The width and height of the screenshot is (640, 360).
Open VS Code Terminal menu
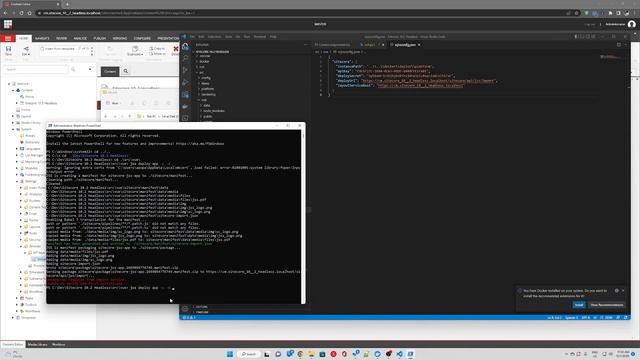pyautogui.click(x=260, y=37)
